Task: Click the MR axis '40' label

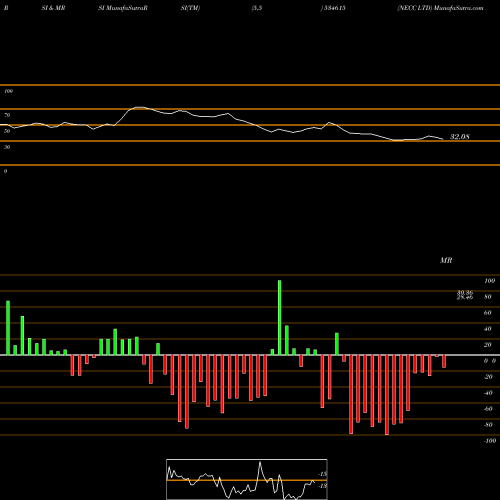Action: (488, 329)
